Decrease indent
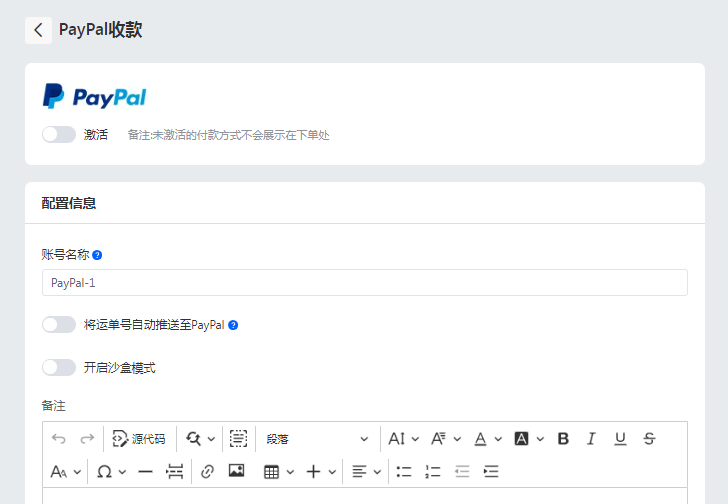 462,472
